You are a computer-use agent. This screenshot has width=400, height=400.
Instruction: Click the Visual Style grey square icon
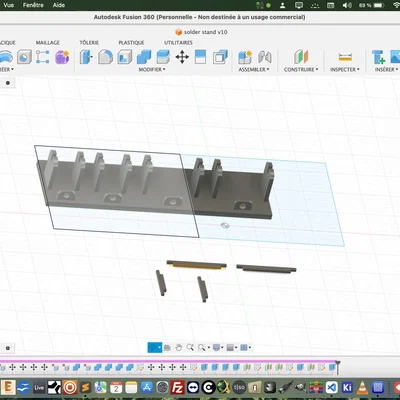pos(230,348)
